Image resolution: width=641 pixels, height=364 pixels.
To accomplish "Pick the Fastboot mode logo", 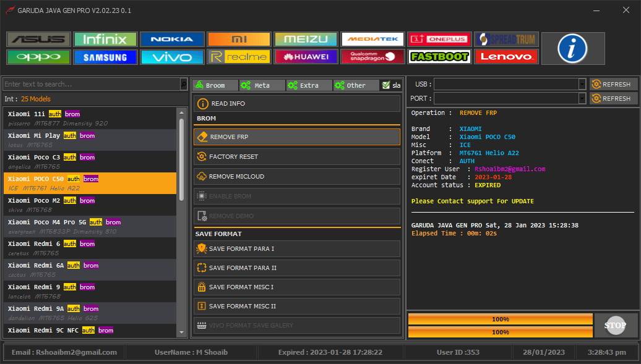I will [439, 57].
